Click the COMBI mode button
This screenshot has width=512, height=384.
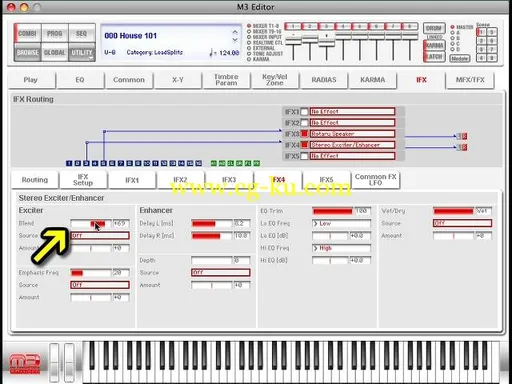[x=27, y=33]
